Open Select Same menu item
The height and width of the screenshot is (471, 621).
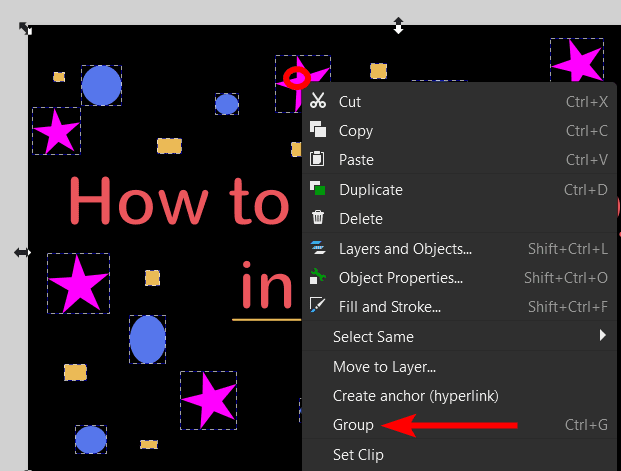[373, 337]
